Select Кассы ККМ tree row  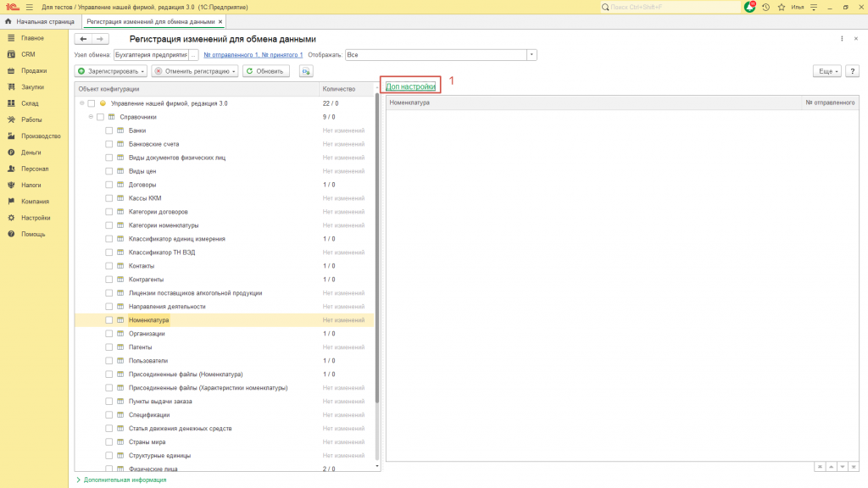[x=225, y=198]
